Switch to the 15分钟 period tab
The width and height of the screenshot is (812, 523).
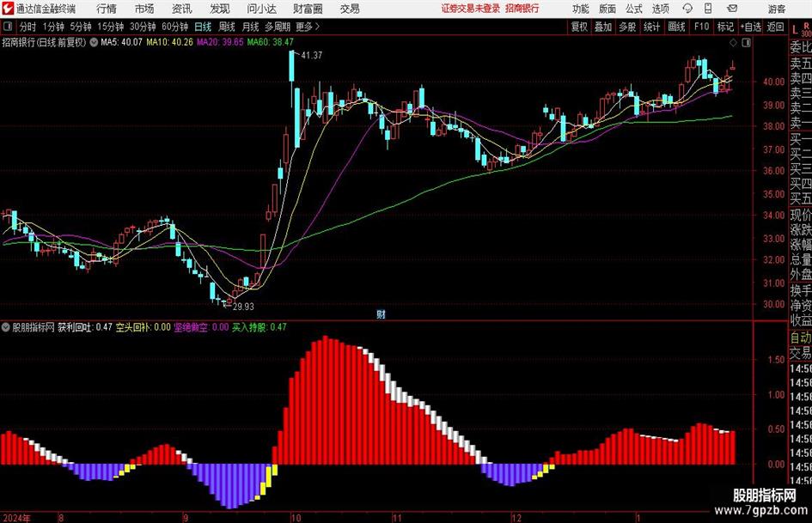coord(111,27)
